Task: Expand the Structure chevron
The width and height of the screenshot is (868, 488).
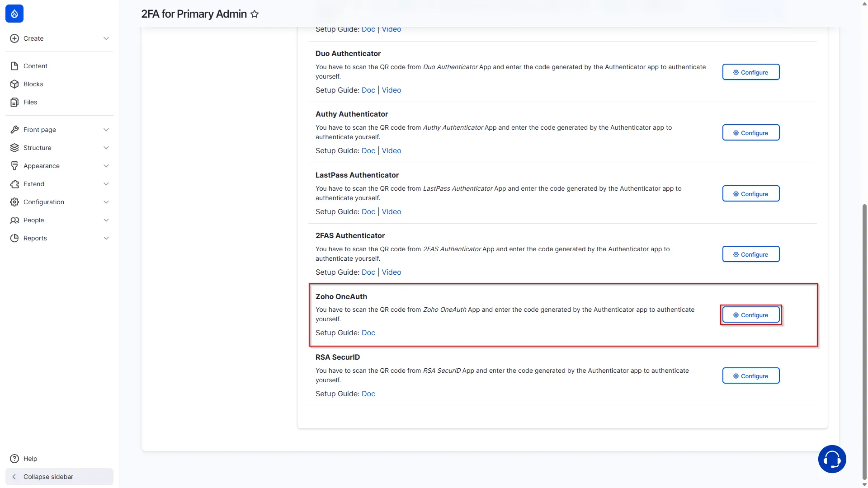Action: [x=106, y=148]
